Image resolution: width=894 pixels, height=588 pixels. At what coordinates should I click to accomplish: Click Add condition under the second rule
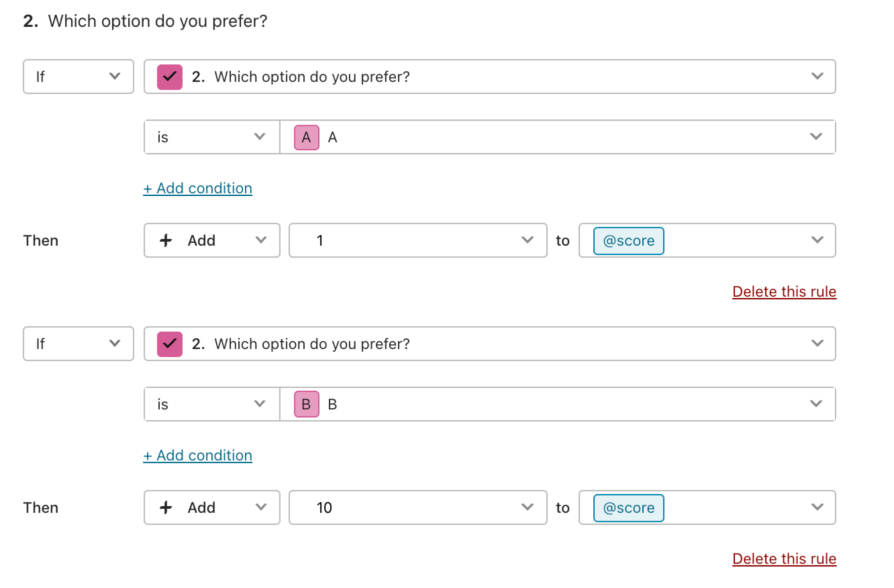(197, 455)
